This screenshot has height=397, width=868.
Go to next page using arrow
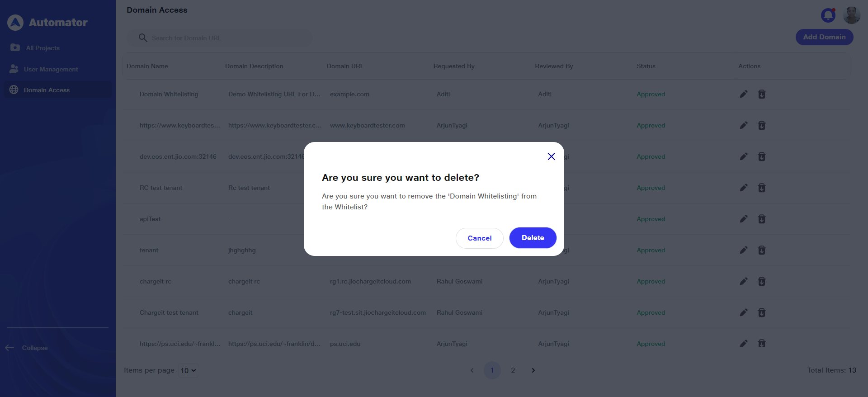[533, 370]
